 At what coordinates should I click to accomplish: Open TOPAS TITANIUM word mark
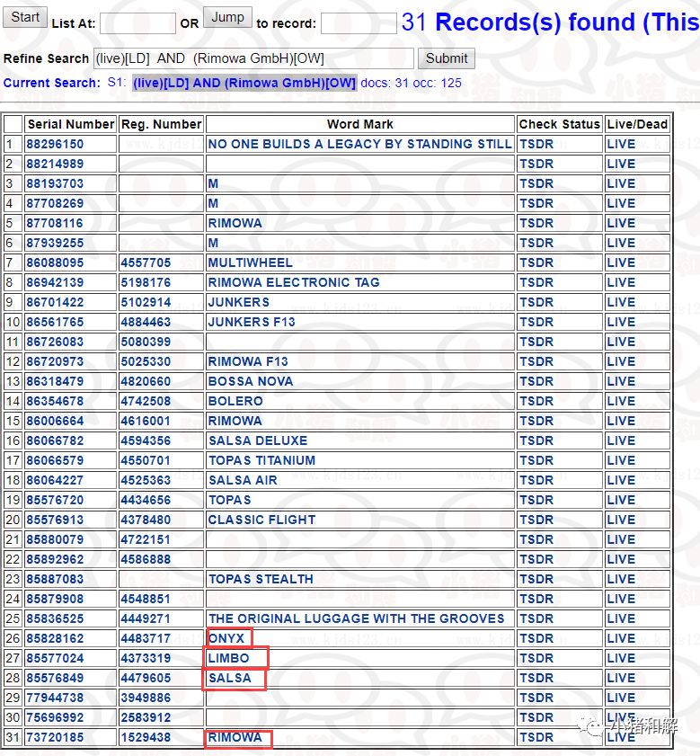[x=261, y=460]
